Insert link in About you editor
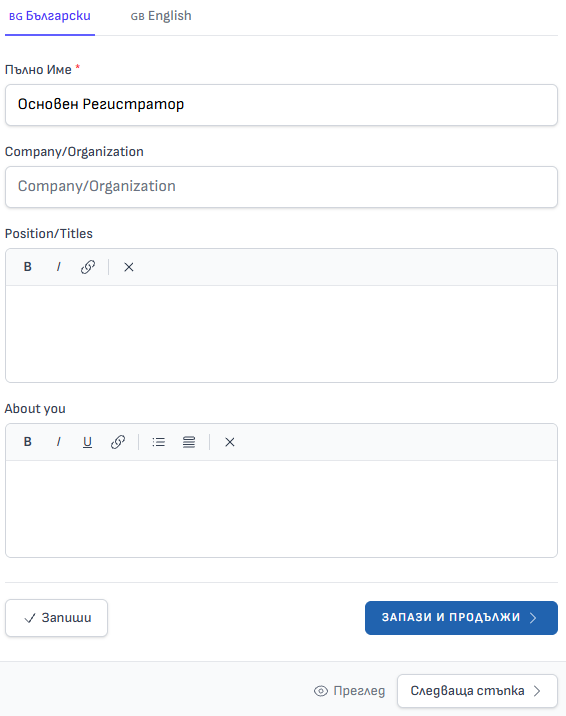This screenshot has height=716, width=566. pos(118,442)
